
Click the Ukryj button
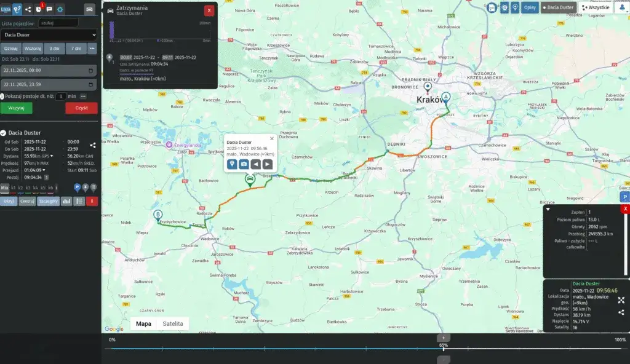click(9, 201)
